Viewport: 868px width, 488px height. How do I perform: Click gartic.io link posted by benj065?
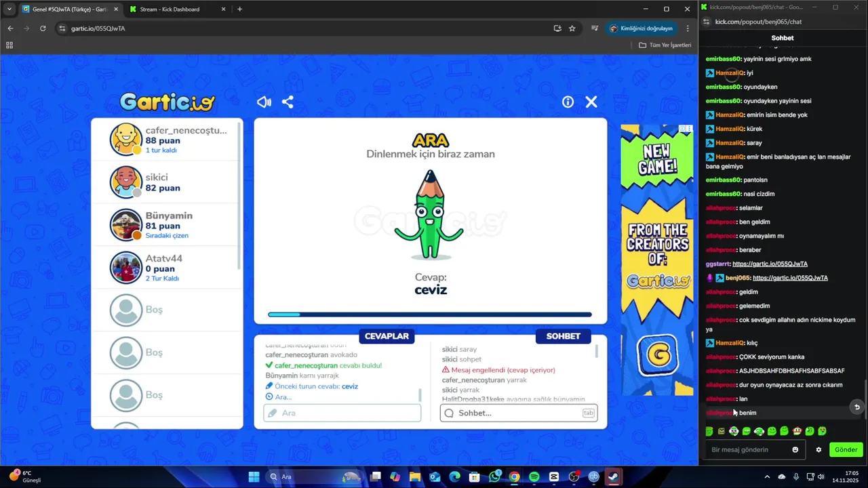pyautogui.click(x=790, y=278)
